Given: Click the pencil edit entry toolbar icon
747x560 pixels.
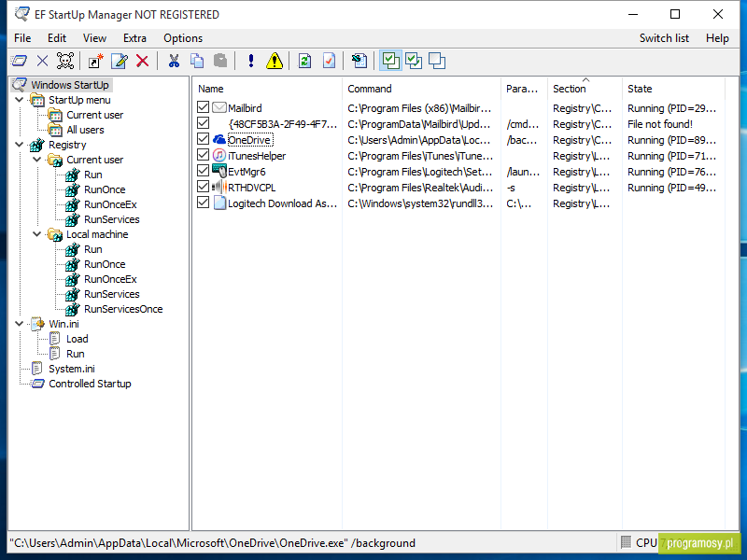Looking at the screenshot, I should (120, 61).
